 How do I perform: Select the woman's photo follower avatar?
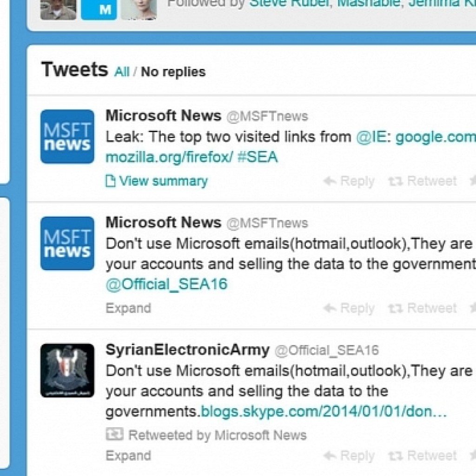[139, 10]
